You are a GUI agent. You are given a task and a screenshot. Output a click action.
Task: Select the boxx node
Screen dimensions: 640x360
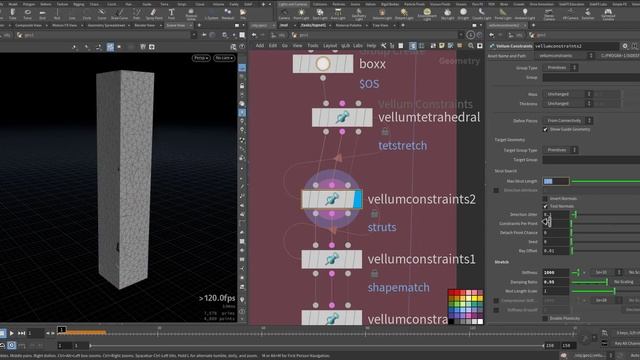[323, 64]
